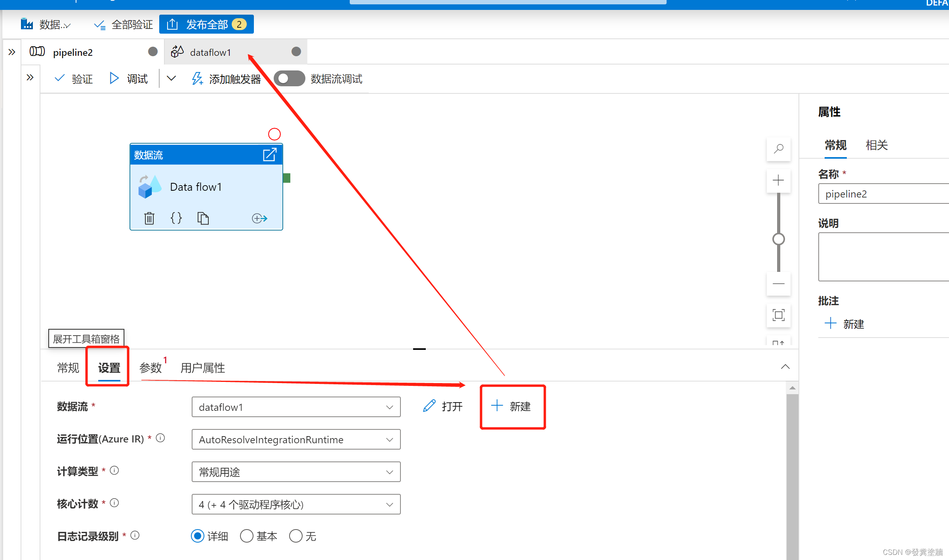
Task: Zoom in with canvas plus button
Action: [x=778, y=180]
